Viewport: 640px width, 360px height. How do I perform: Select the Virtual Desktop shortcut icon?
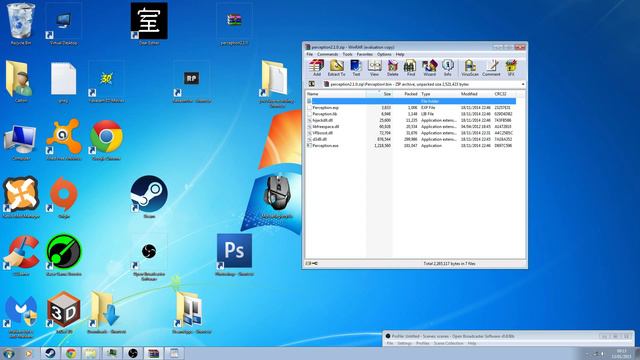[63, 25]
